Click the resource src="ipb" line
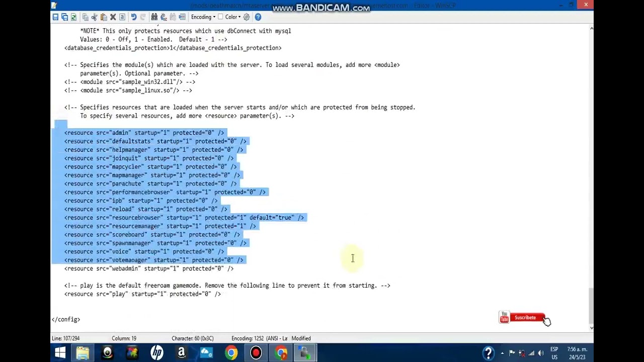The image size is (644, 362). click(x=141, y=201)
